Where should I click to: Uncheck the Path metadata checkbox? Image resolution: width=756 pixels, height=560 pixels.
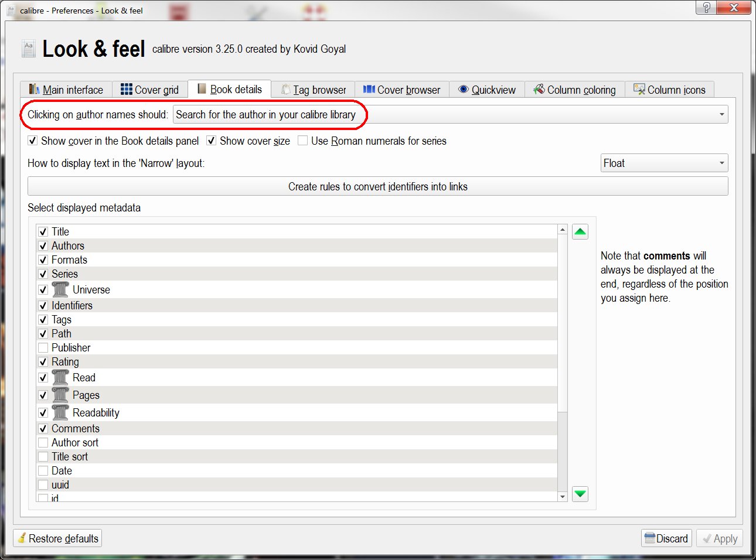(x=43, y=333)
